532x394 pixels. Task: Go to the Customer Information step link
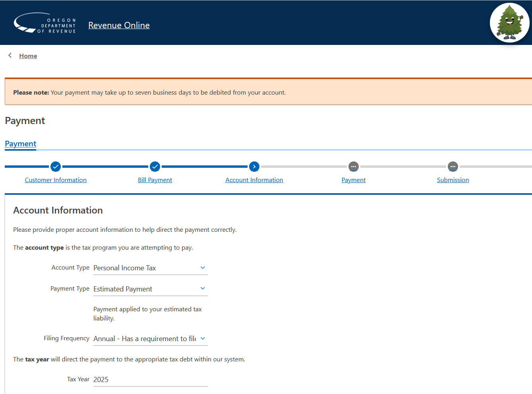pyautogui.click(x=56, y=180)
